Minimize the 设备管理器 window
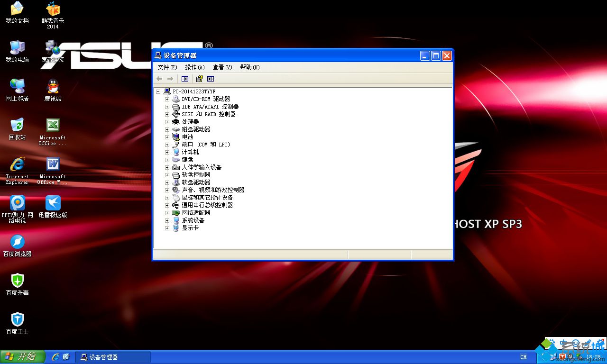The image size is (607, 364). (425, 55)
